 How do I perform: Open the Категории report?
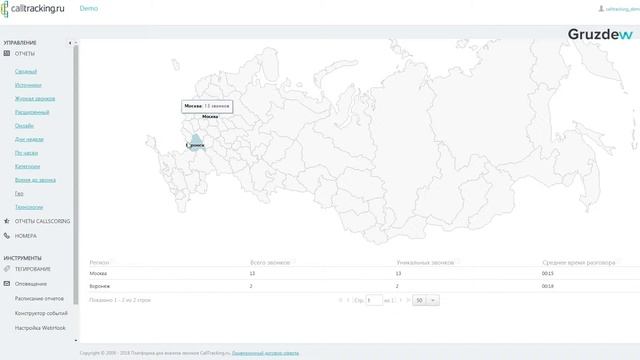(27, 166)
